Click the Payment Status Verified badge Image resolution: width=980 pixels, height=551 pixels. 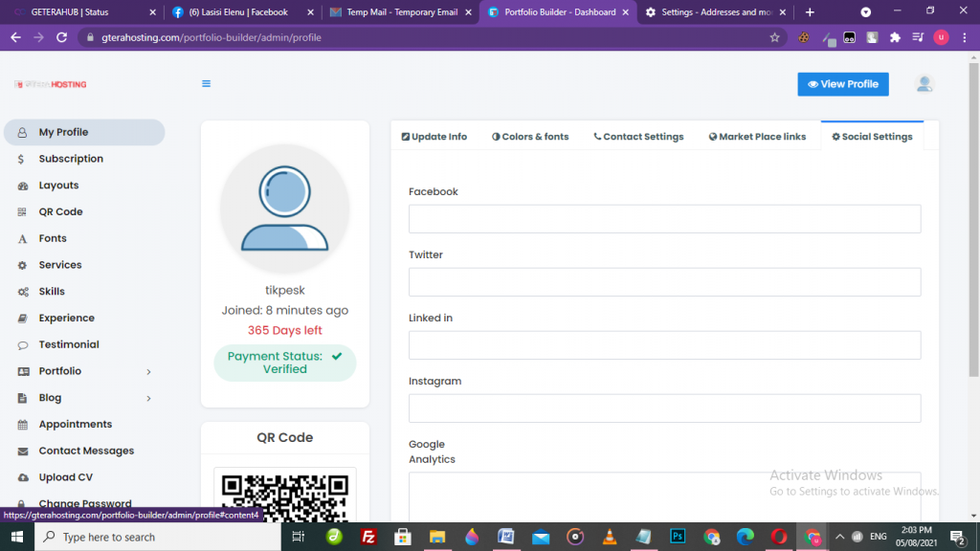[285, 363]
